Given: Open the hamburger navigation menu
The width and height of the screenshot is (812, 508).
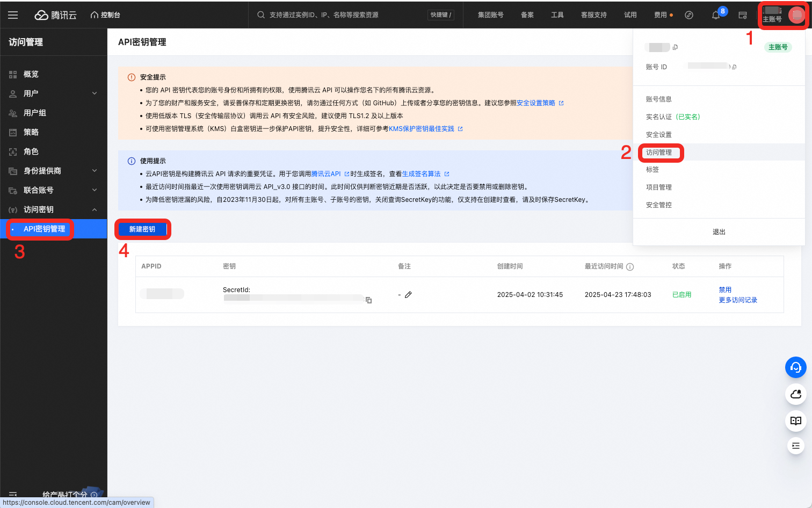Looking at the screenshot, I should pyautogui.click(x=13, y=15).
